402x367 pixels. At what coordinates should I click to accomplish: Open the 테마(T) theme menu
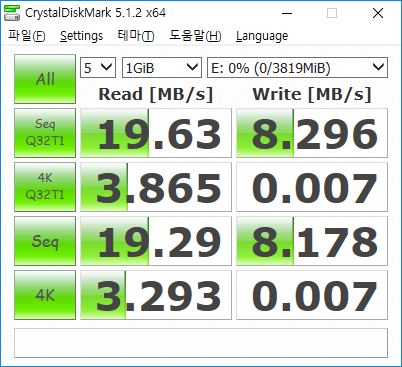(136, 36)
